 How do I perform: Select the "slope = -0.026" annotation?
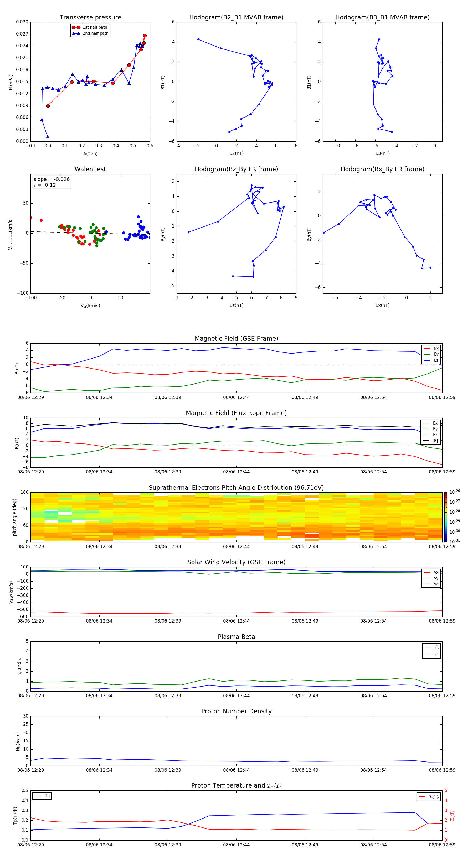tap(52, 179)
